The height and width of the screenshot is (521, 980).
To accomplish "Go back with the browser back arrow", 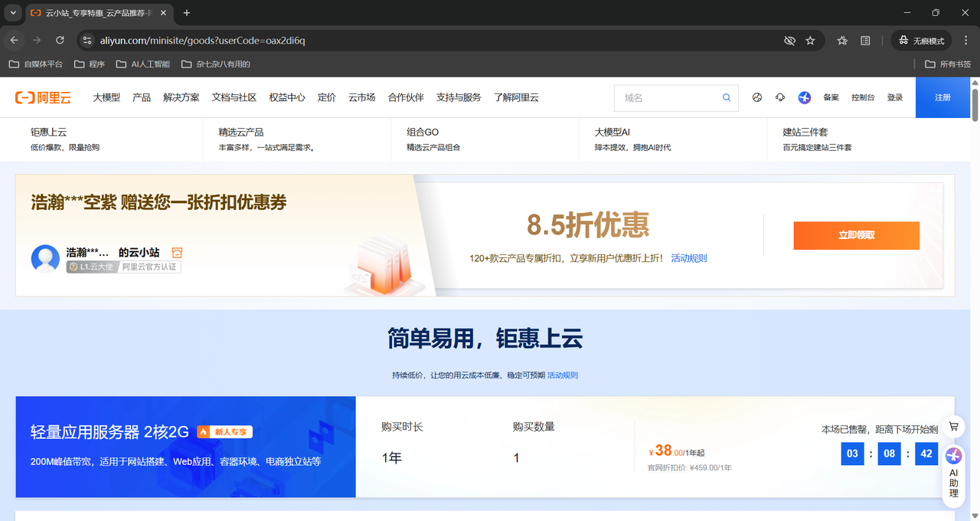I will pyautogui.click(x=14, y=40).
